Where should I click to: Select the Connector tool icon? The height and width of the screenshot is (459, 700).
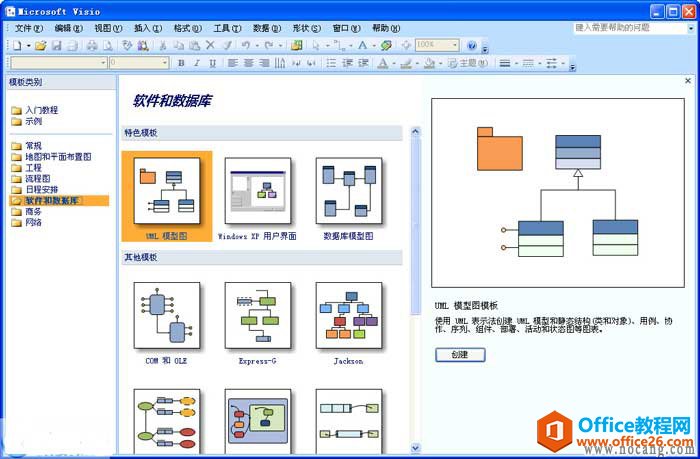[339, 46]
